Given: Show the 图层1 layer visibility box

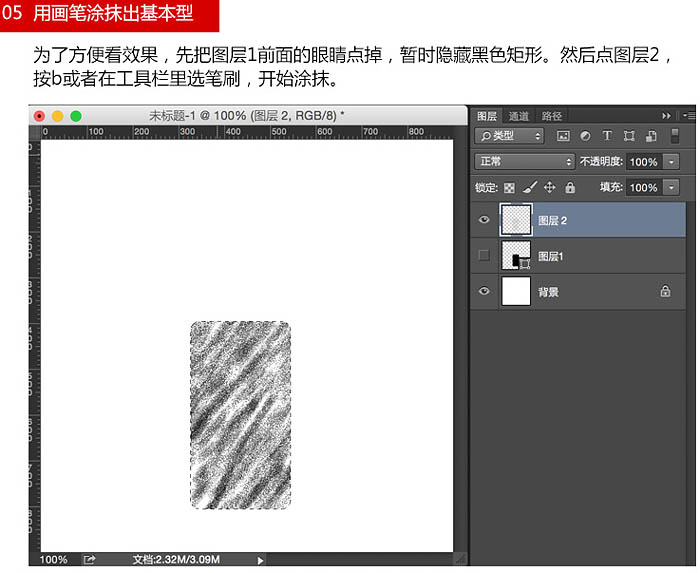Looking at the screenshot, I should 484,255.
